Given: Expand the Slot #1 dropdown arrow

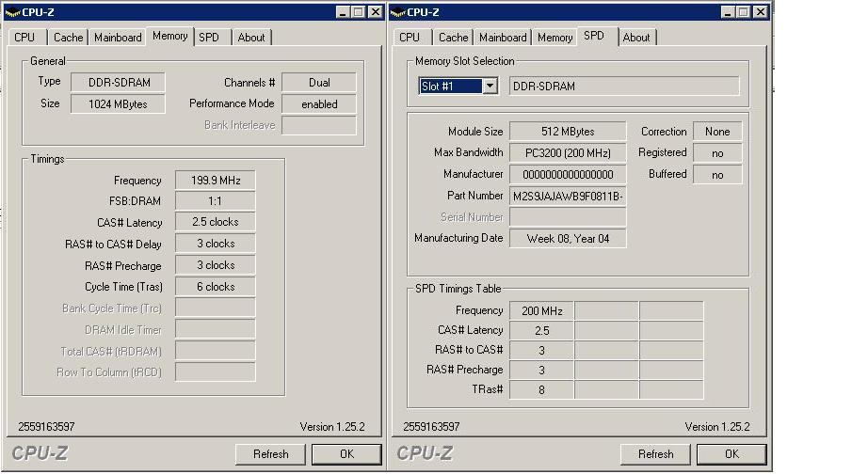Looking at the screenshot, I should 490,87.
